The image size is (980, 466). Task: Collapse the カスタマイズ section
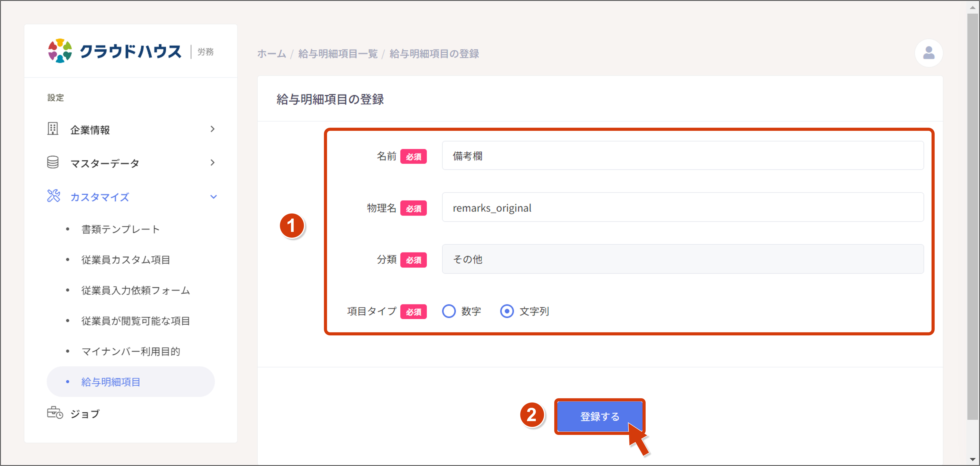[x=214, y=197]
